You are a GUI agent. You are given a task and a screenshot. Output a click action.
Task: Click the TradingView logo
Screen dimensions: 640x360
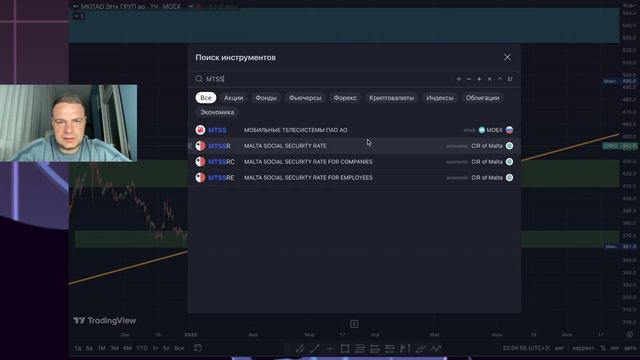(104, 321)
